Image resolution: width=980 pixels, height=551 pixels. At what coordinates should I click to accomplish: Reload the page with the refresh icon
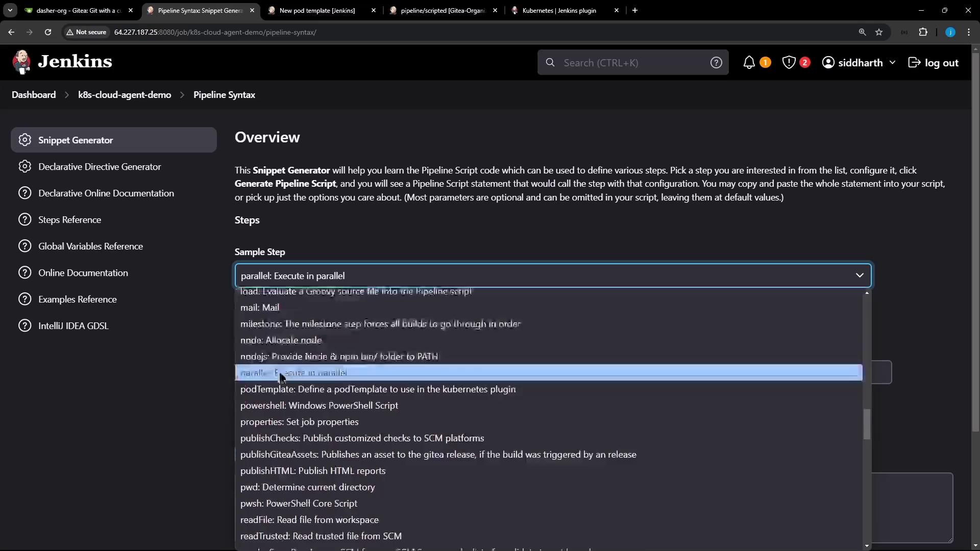click(x=48, y=32)
